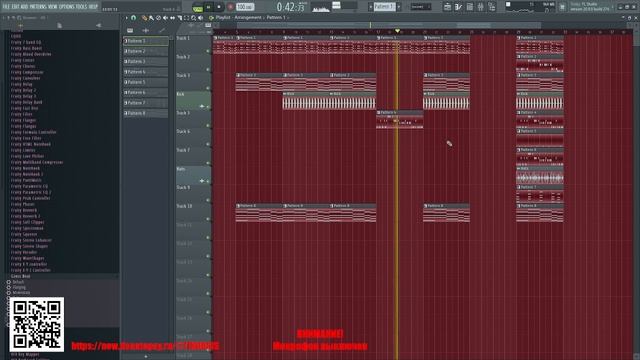Image resolution: width=640 pixels, height=360 pixels.
Task: Open the global snap selector dropdown
Action: 420,7
